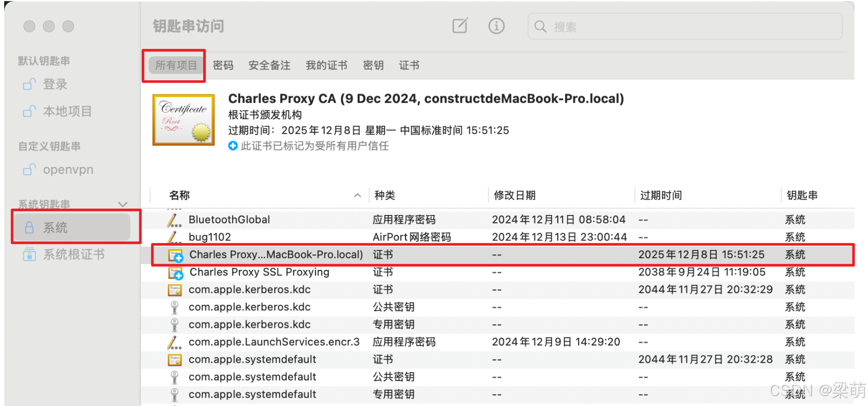Viewport: 868px width, 406px height.
Task: Sort by the 钥匙串 column header
Action: coord(802,195)
